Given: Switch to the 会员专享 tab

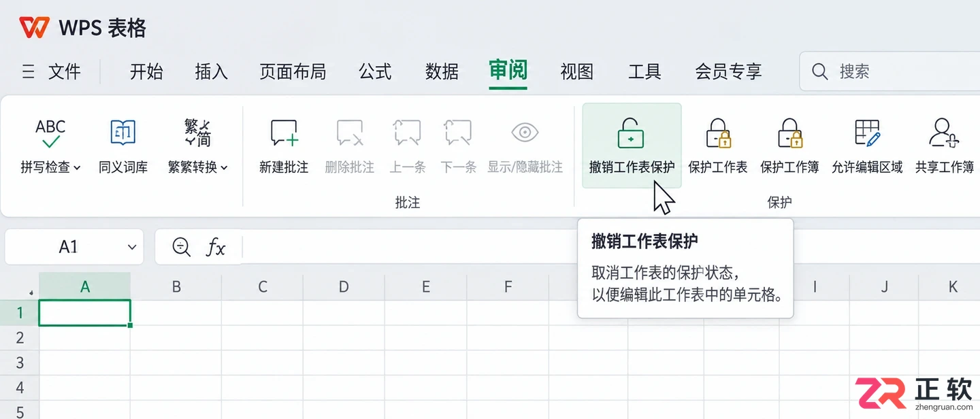Looking at the screenshot, I should (x=728, y=71).
